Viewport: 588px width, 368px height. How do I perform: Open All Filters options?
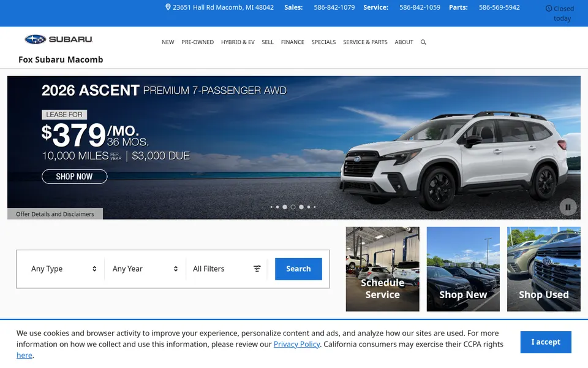pyautogui.click(x=227, y=269)
